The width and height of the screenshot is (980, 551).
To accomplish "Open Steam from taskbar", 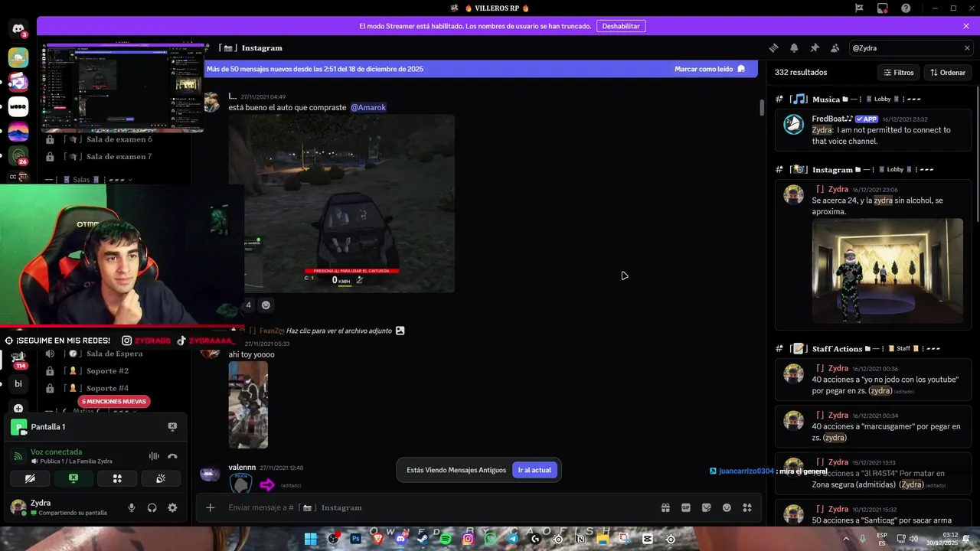I will point(423,539).
